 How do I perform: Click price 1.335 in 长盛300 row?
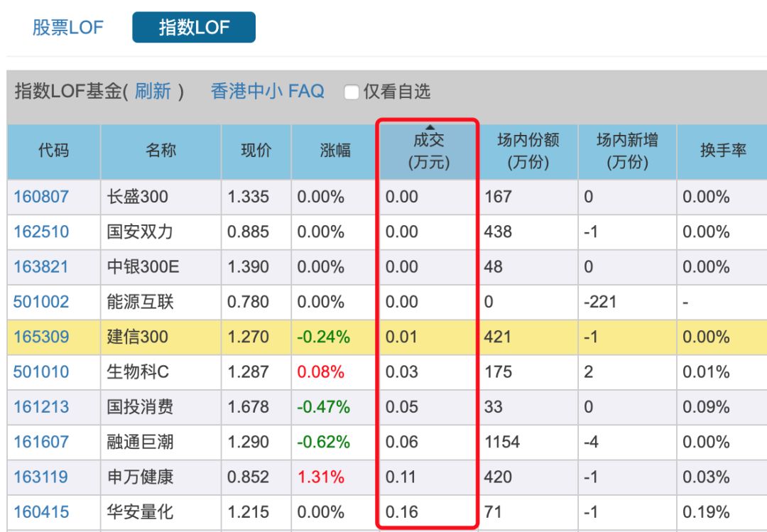tap(249, 197)
